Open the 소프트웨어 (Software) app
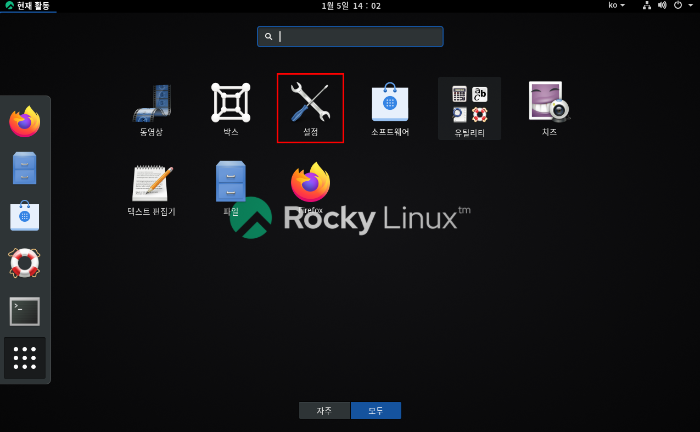This screenshot has height=432, width=700. tap(390, 109)
